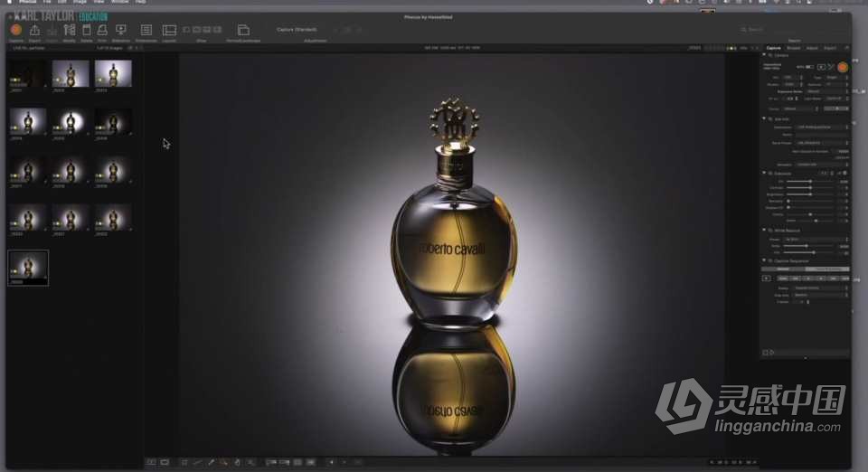Image resolution: width=868 pixels, height=472 pixels.
Task: Open the White Balance preset dropdown
Action: 816,239
